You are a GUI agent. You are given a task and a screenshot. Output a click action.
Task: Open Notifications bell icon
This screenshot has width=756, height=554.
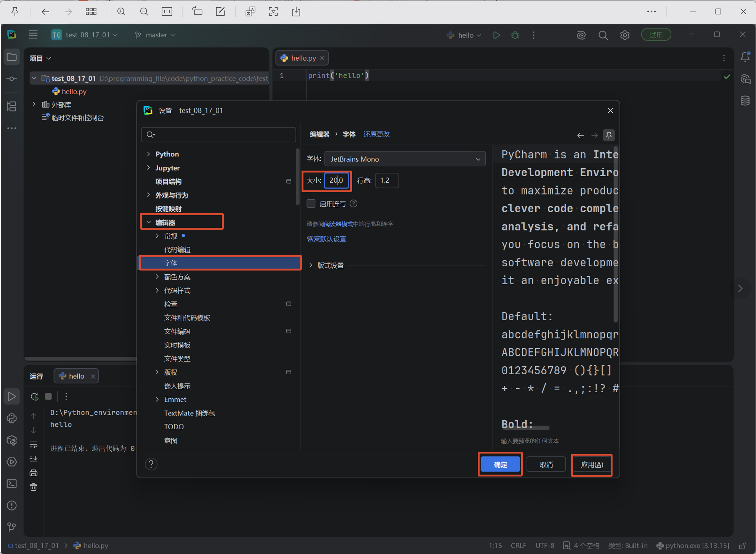tap(745, 57)
